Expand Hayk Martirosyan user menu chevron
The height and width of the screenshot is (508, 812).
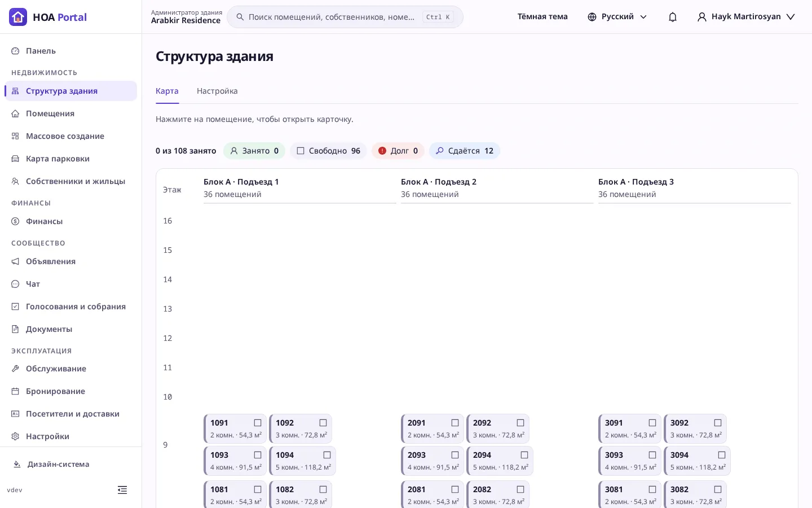[x=791, y=17]
